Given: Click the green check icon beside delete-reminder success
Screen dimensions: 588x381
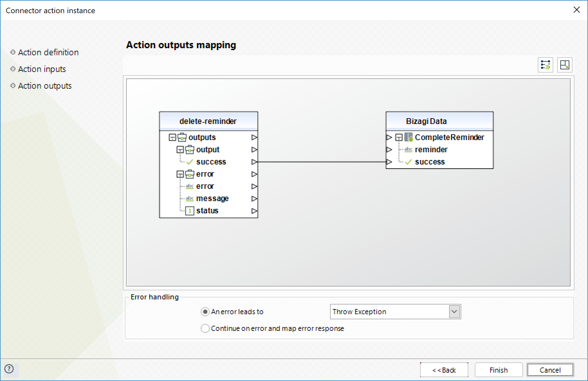Looking at the screenshot, I should (x=190, y=162).
